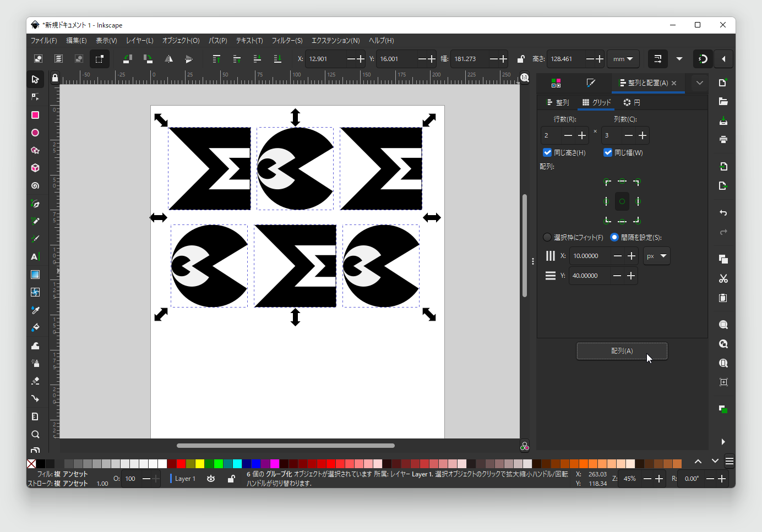
Task: Toggle the width/height ratio lock
Action: coord(521,59)
